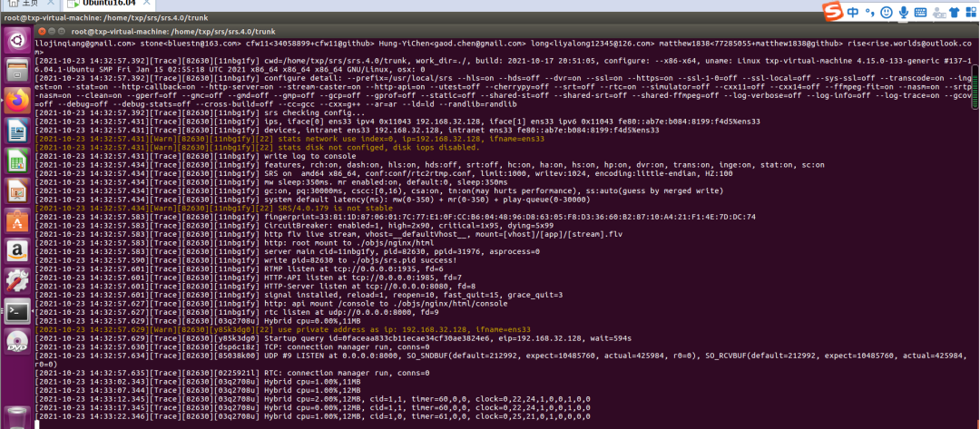Image resolution: width=980 pixels, height=429 pixels.
Task: Select 'RTMP listen at tcp://0.0.0.0:1935' line
Action: click(239, 268)
